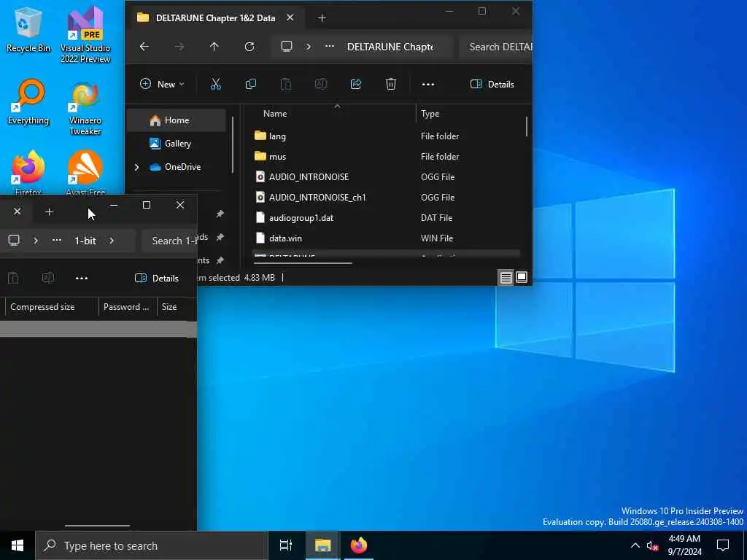
Task: Click the file list vertical scrollbar in DELTARUNE window
Action: point(527,126)
